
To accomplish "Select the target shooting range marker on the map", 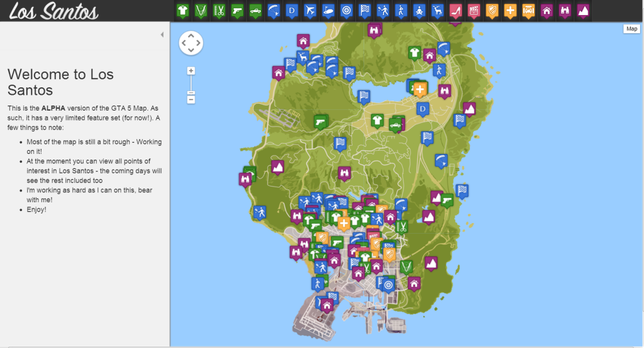I will 389,285.
